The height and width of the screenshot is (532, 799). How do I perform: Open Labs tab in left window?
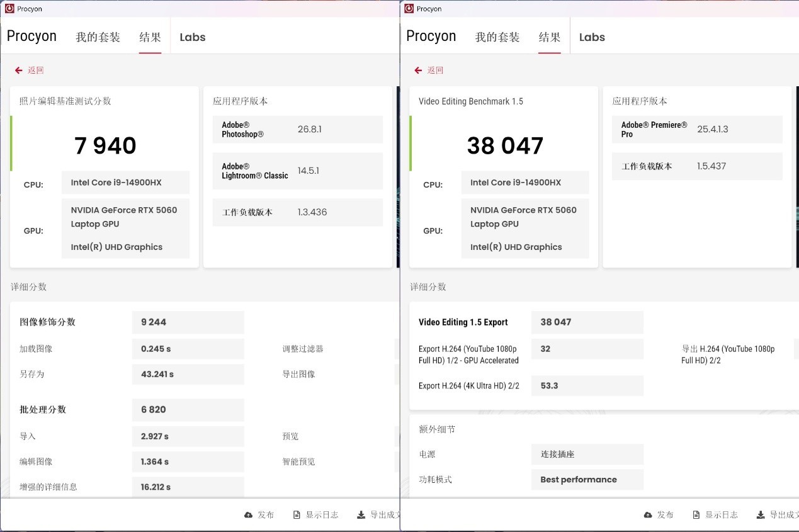193,37
